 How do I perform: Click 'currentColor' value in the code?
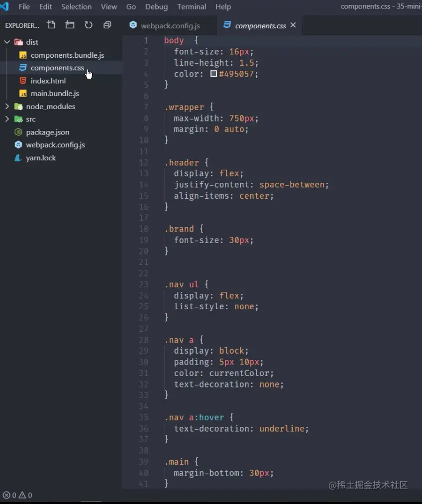[239, 373]
